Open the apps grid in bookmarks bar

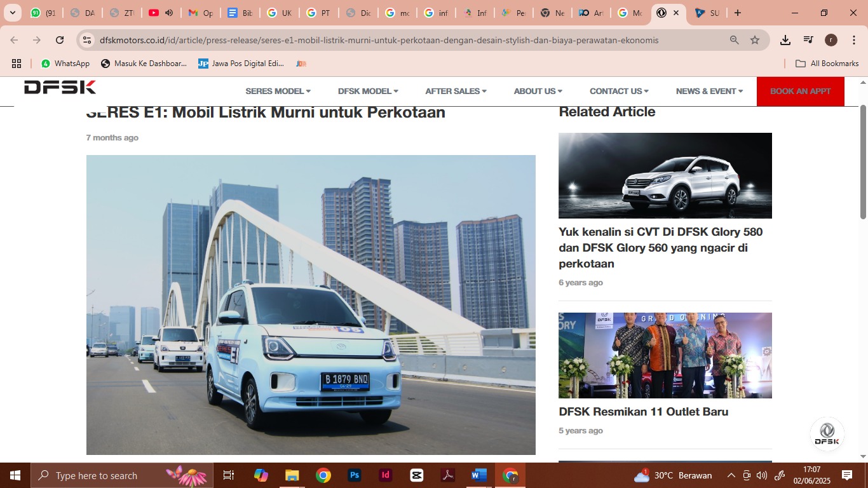coord(17,64)
